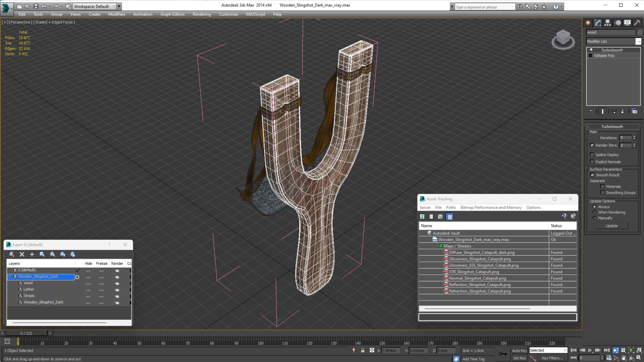Click the Perspective viewport label
Screen dimensions: 644x362
[21, 22]
